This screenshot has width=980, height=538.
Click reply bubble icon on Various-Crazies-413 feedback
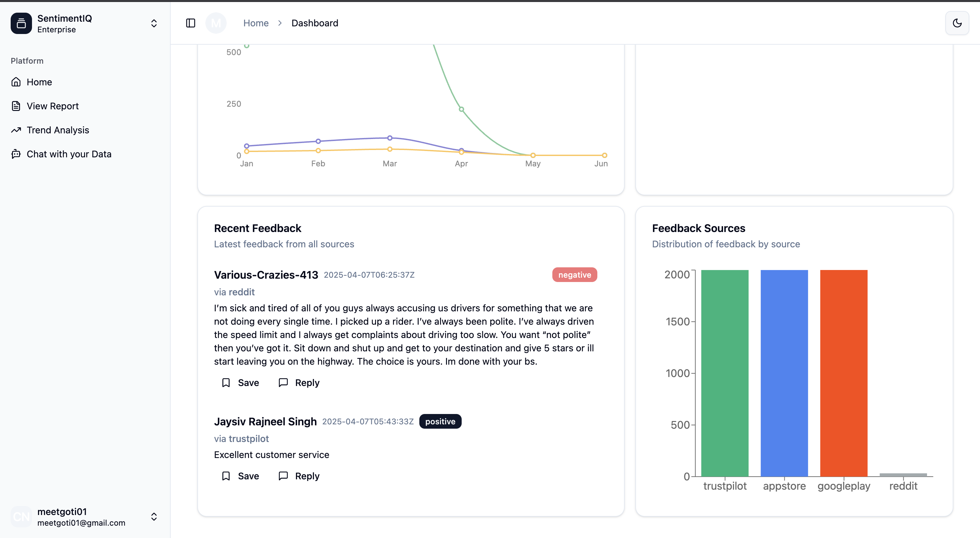(x=283, y=383)
